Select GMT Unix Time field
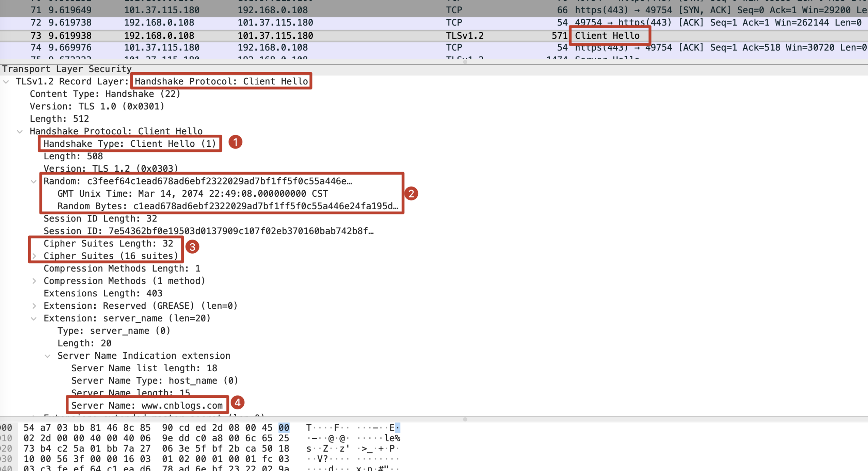Screen dimensions: 868x471 [x=193, y=194]
